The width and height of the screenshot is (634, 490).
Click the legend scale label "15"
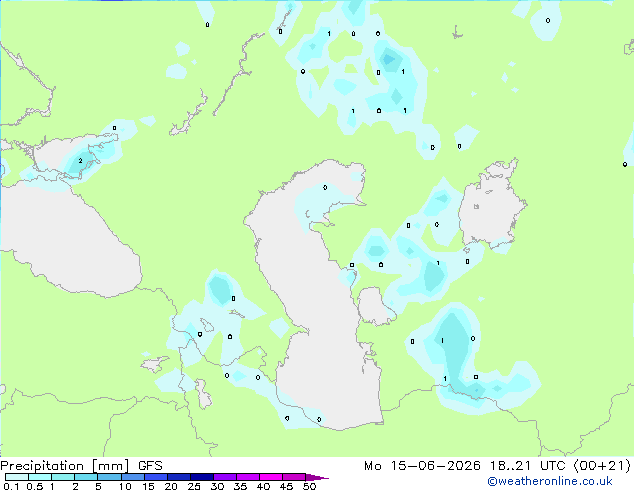pos(148,486)
